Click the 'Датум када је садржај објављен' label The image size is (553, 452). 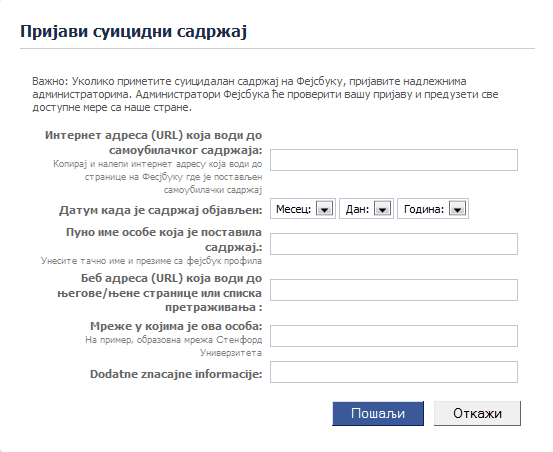click(x=161, y=210)
